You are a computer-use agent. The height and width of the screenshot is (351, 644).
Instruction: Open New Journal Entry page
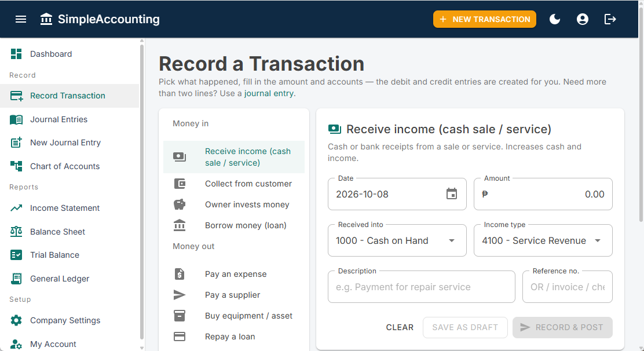pyautogui.click(x=69, y=142)
